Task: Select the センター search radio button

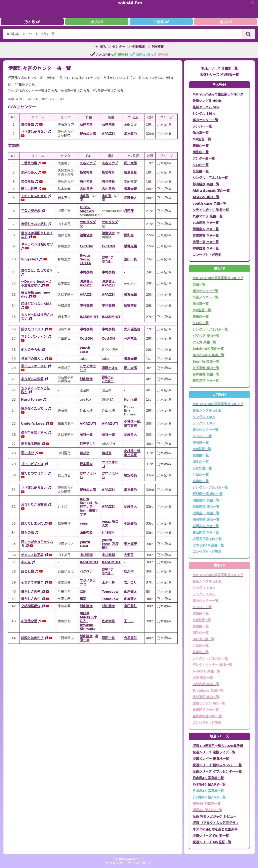Action: 109,47
